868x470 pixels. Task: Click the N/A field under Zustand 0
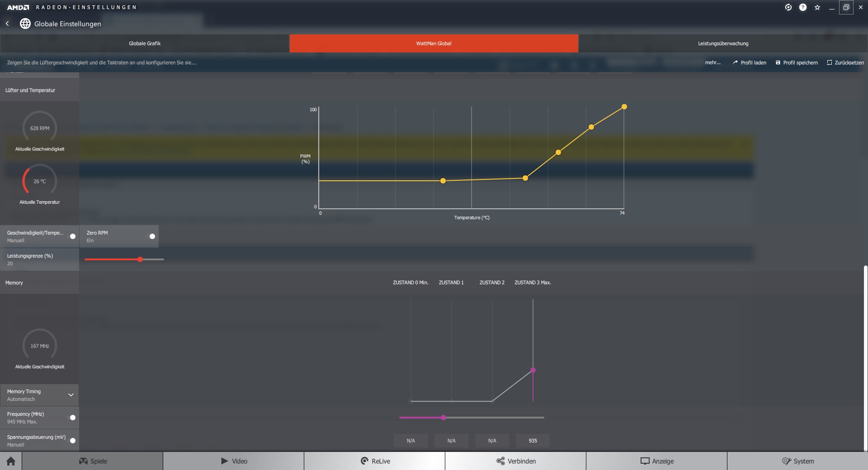(x=411, y=441)
